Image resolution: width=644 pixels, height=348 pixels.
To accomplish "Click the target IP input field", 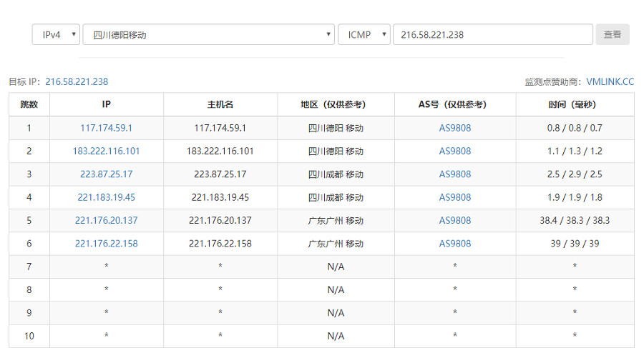I will tap(492, 34).
